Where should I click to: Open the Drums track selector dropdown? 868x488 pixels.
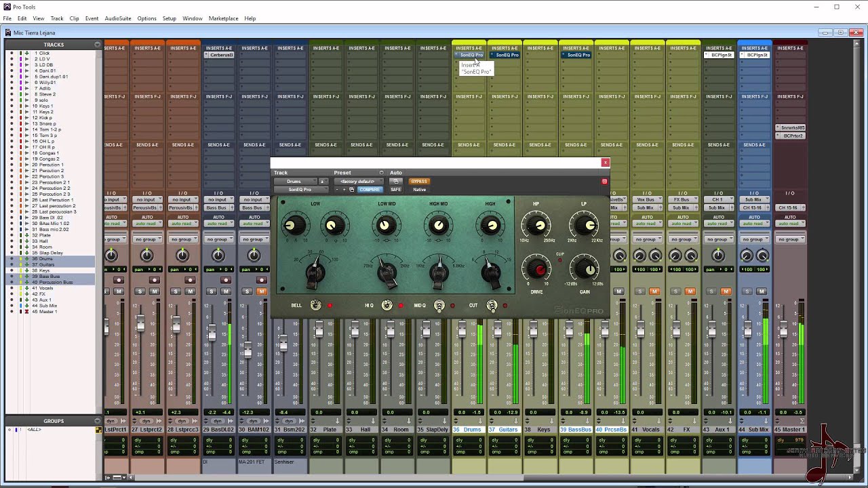pyautogui.click(x=296, y=181)
